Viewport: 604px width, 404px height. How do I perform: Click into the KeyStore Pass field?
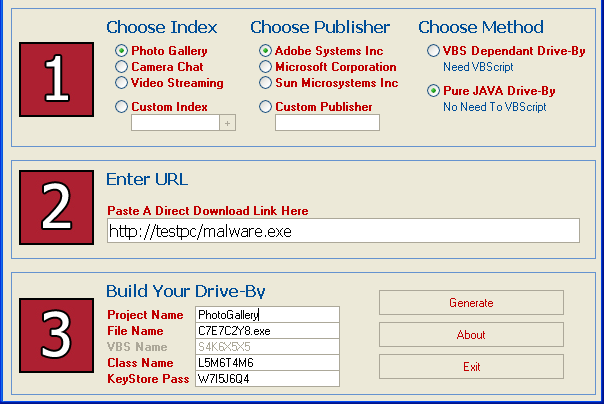268,379
